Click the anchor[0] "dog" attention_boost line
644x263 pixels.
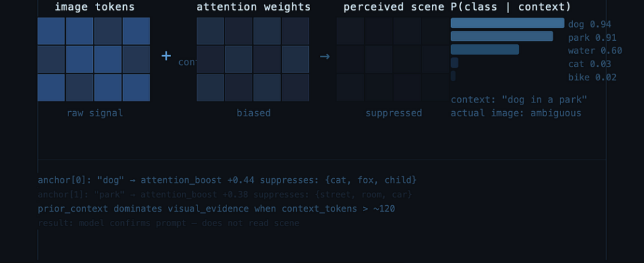pos(227,180)
